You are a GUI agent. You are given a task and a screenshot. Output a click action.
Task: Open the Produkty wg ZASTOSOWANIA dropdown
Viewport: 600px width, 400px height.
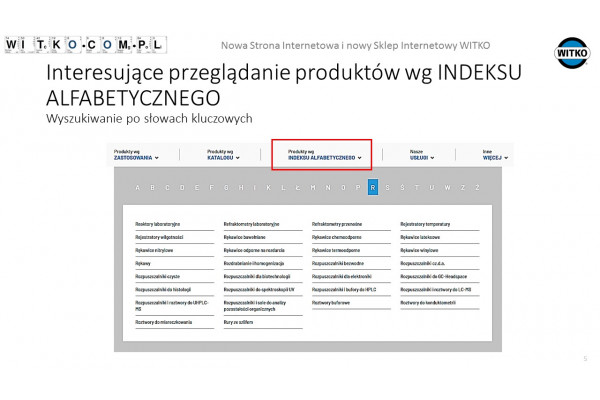click(136, 155)
